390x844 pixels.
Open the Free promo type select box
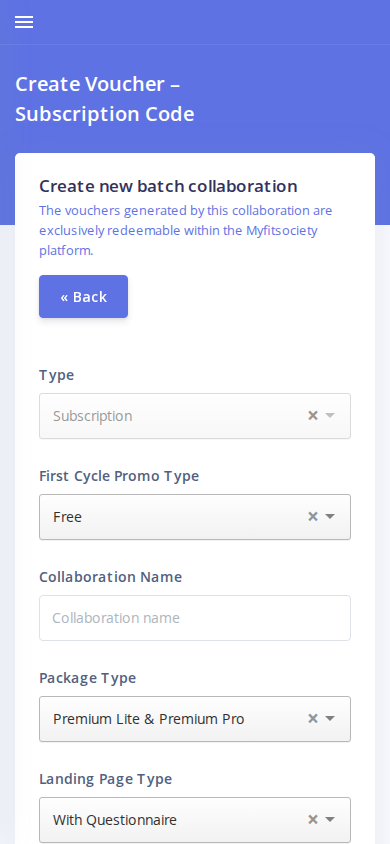195,517
